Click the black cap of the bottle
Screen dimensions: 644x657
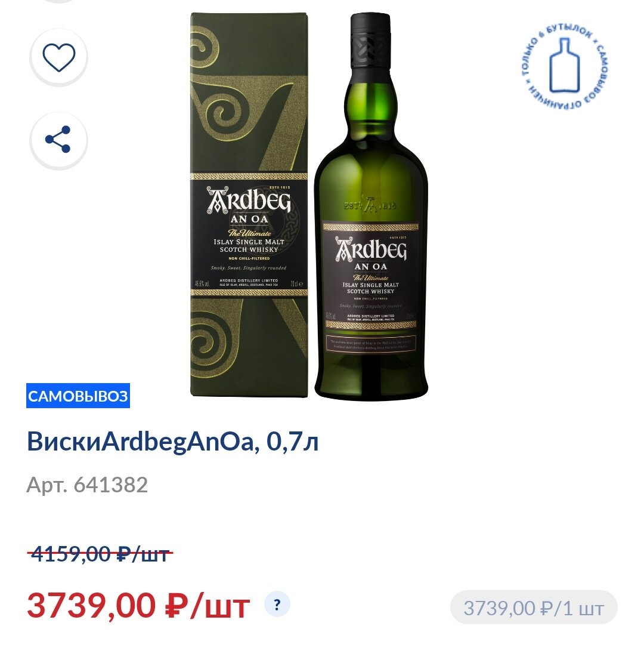coord(370,40)
